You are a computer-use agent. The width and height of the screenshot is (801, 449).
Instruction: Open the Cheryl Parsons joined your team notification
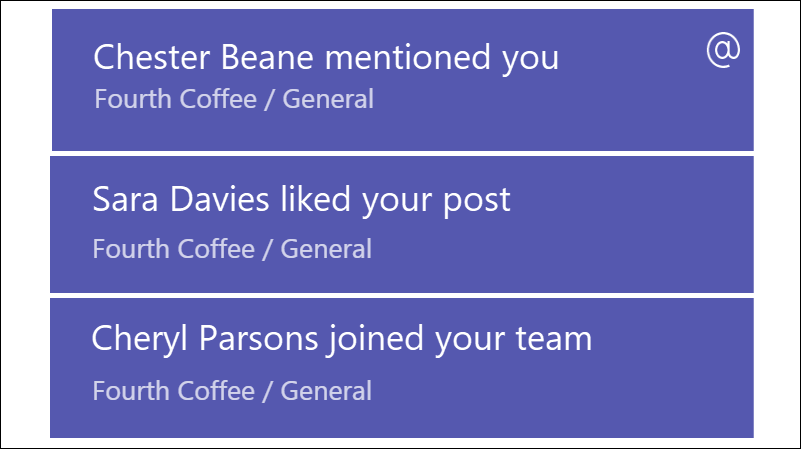[x=402, y=368]
